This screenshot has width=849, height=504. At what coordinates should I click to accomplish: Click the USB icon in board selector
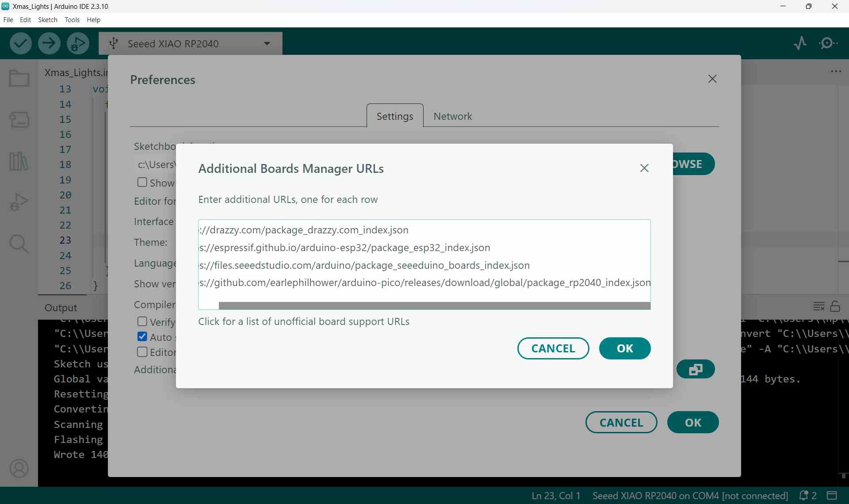[114, 43]
